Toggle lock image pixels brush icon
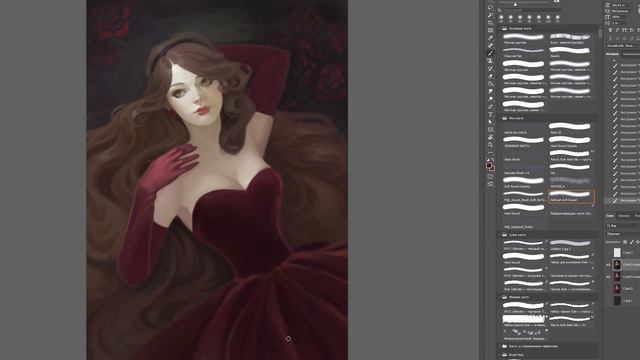This screenshot has height=360, width=640. [631, 242]
